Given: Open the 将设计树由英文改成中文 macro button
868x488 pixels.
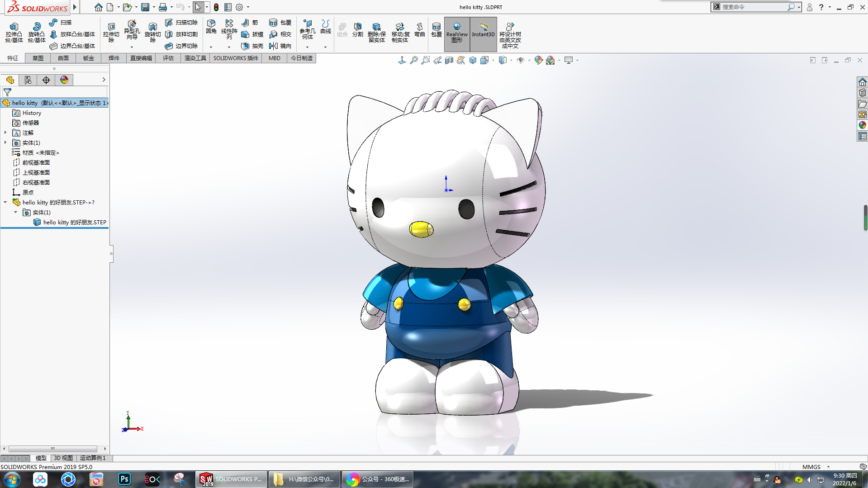Looking at the screenshot, I should [510, 35].
